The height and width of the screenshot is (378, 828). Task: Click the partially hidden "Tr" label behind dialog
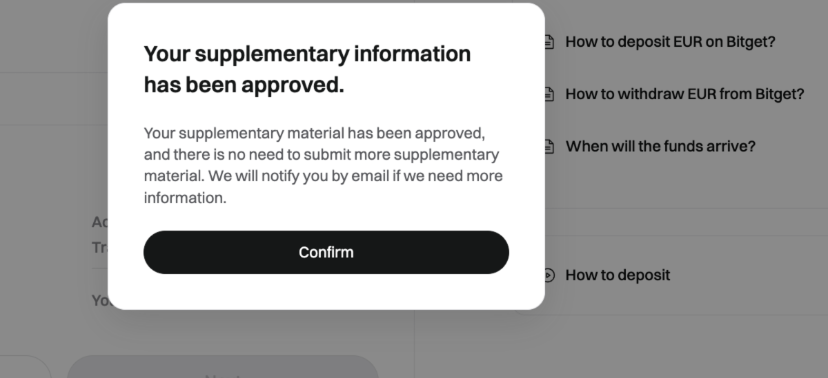[100, 247]
